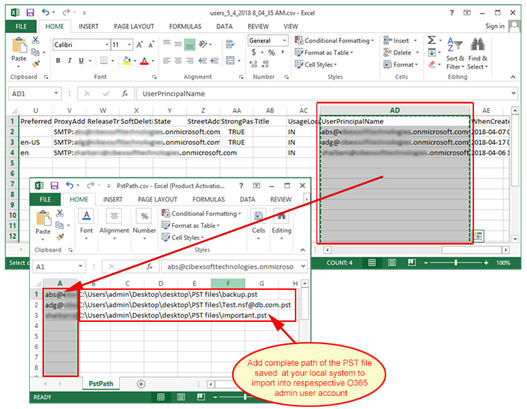Switch to FORMULAS tab in main window
This screenshot has width=527, height=409.
185,26
